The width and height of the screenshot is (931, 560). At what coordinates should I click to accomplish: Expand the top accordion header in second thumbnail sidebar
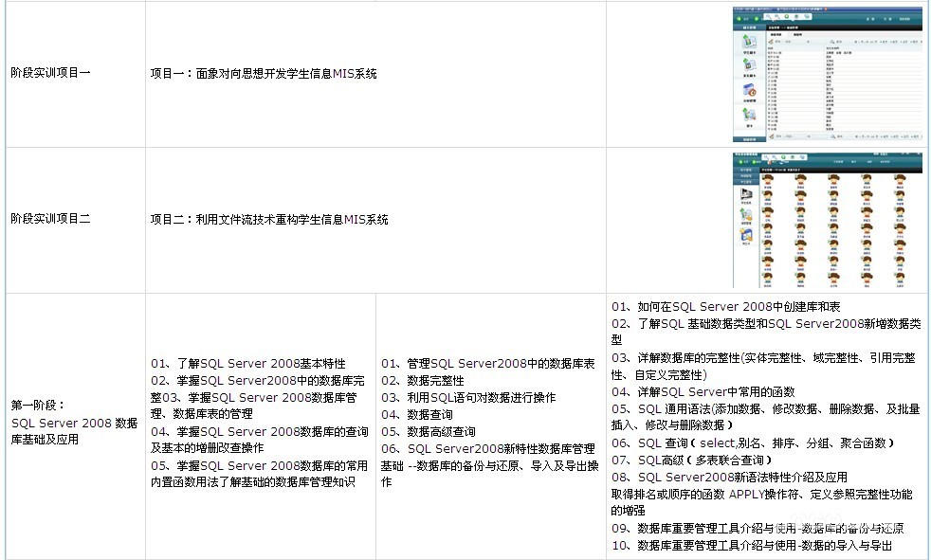(x=746, y=169)
